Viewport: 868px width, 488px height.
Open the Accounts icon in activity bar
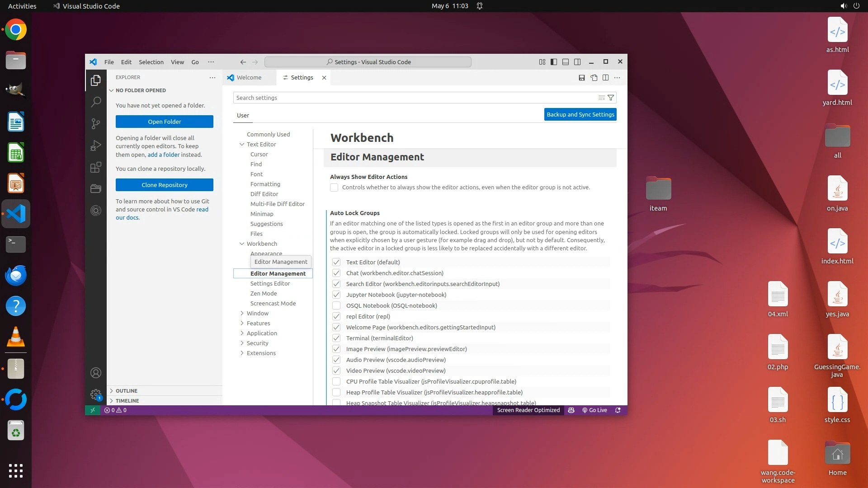(x=96, y=373)
